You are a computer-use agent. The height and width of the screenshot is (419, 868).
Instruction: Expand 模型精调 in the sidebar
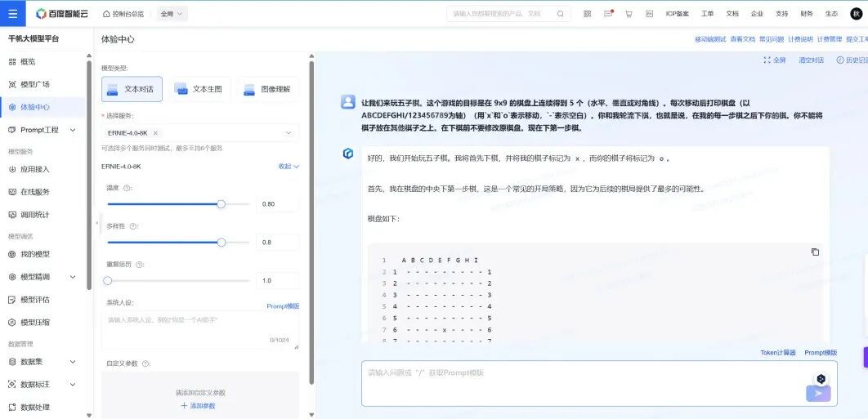tap(73, 277)
